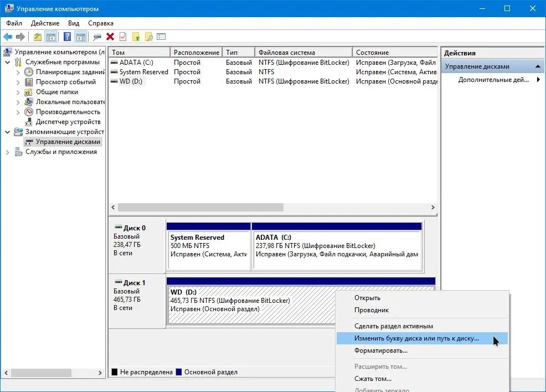The width and height of the screenshot is (546, 392).
Task: Open Дополнительные действия submenu
Action: pos(493,80)
